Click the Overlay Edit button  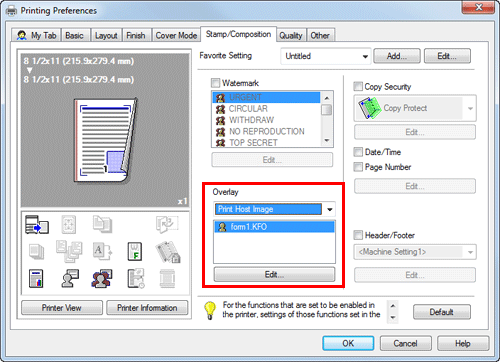click(x=274, y=275)
